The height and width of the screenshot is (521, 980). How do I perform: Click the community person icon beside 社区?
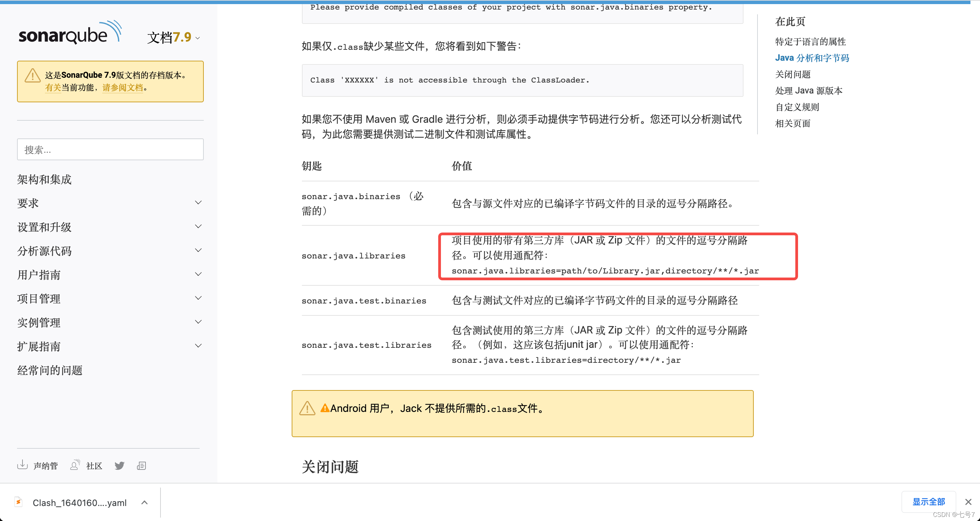75,465
